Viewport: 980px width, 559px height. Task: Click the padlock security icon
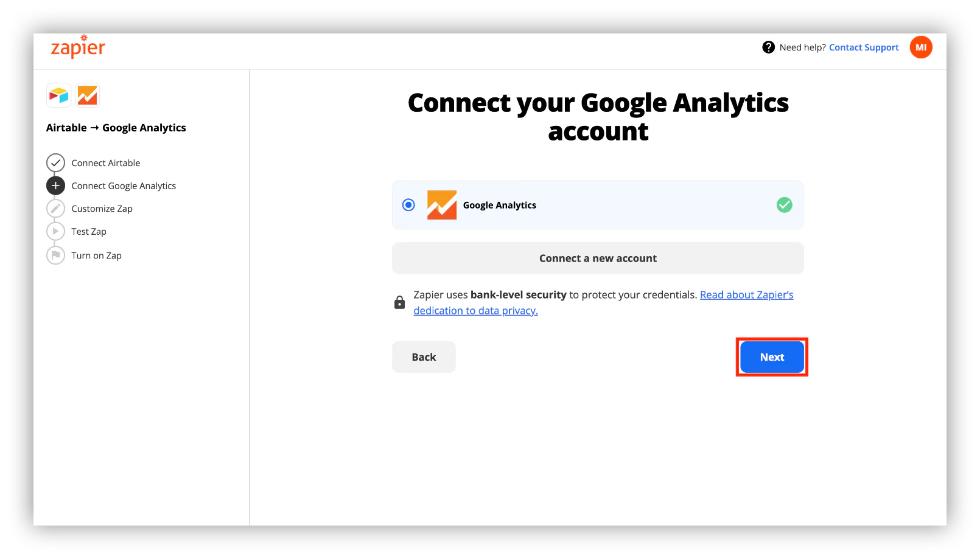coord(399,302)
